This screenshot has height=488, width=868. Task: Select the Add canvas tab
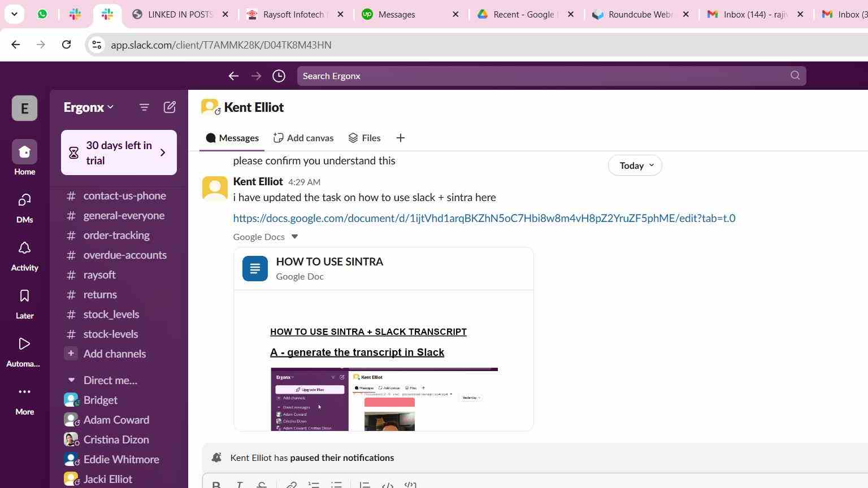coord(303,138)
